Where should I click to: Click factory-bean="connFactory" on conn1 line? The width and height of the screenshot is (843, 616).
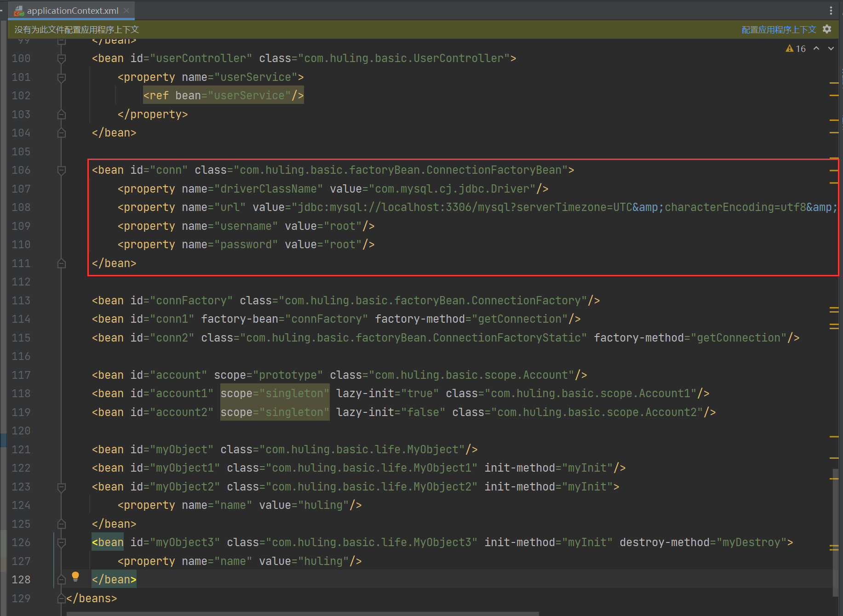(285, 319)
